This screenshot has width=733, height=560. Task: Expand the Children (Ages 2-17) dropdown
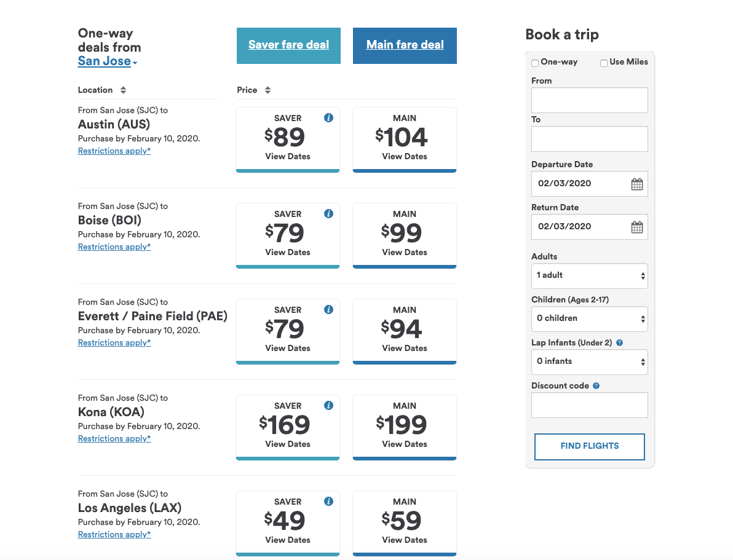590,319
